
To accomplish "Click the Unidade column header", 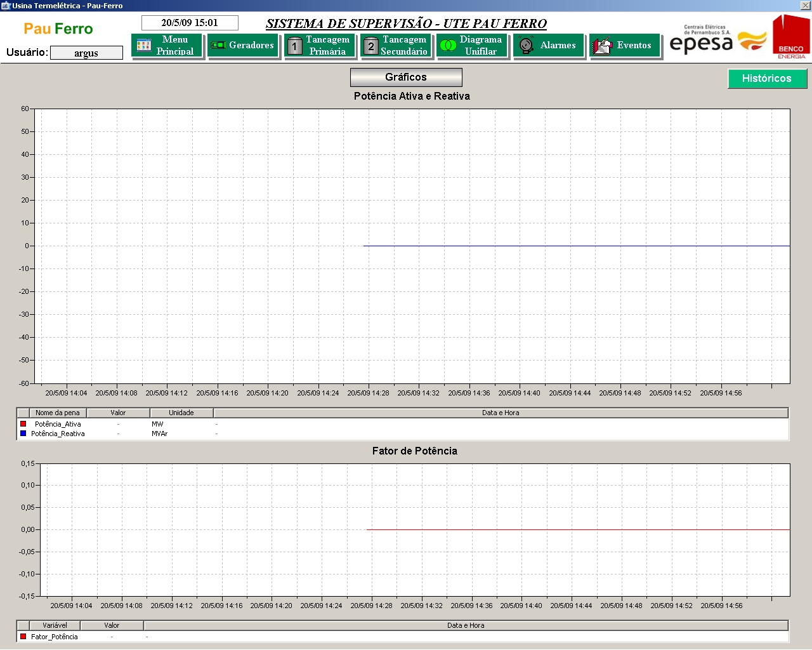I will coord(181,413).
